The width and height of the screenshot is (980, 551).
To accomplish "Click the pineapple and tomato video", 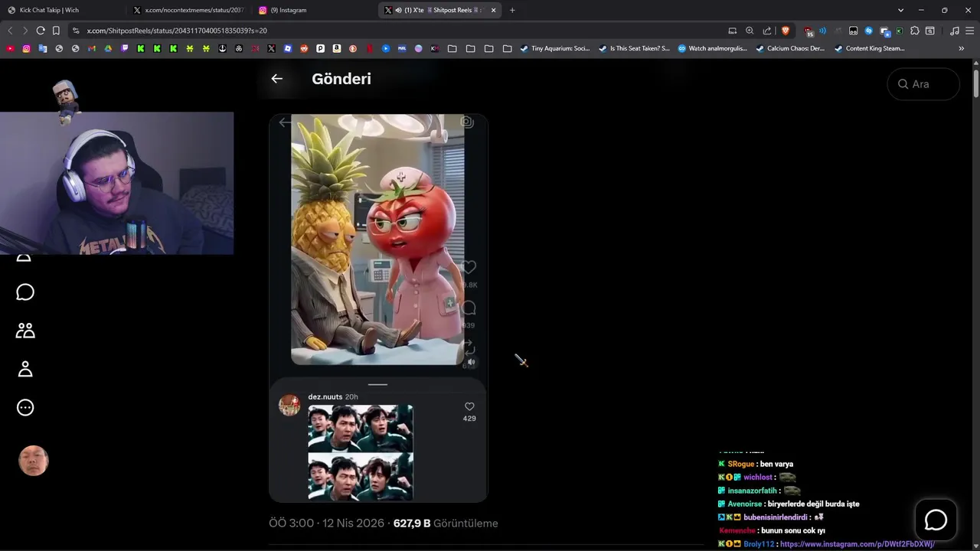I will [377, 240].
